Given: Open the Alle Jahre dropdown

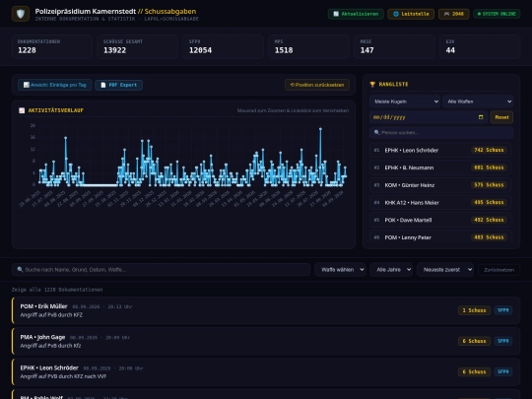Looking at the screenshot, I should (391, 269).
